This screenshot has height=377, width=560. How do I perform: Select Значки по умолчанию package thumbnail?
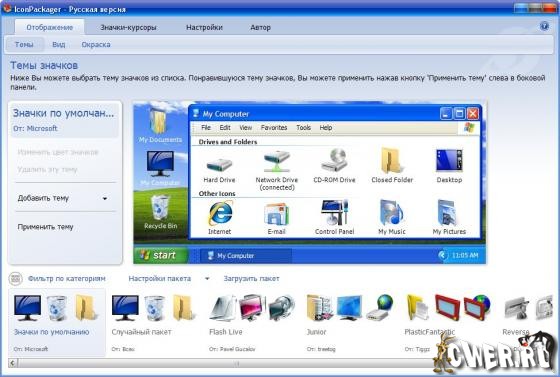pyautogui.click(x=57, y=322)
